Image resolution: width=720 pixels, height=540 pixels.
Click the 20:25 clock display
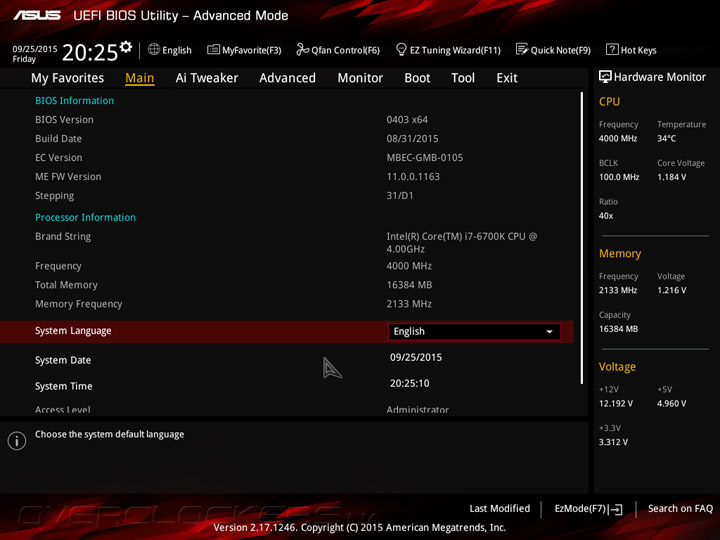tap(90, 52)
